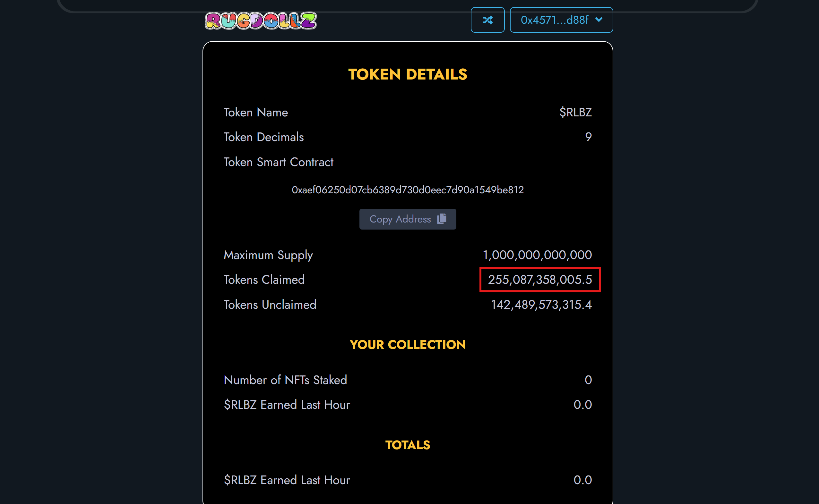Click the Token Decimals value 9

click(x=588, y=137)
